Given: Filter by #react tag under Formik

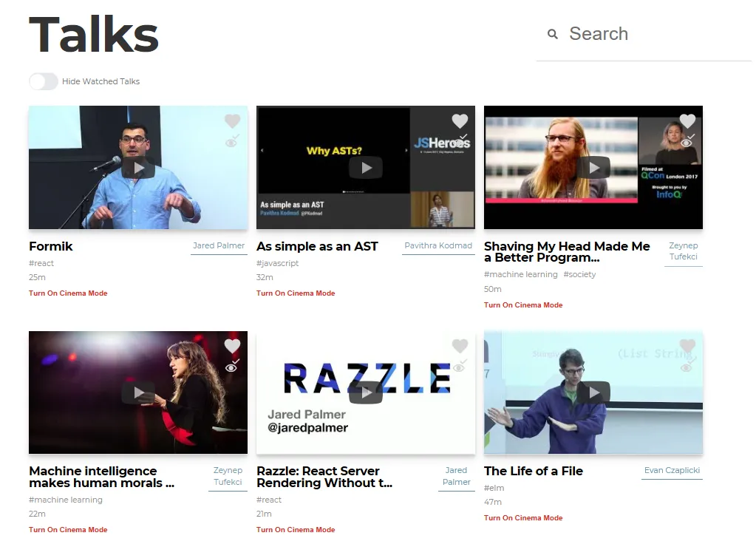Looking at the screenshot, I should tap(41, 263).
